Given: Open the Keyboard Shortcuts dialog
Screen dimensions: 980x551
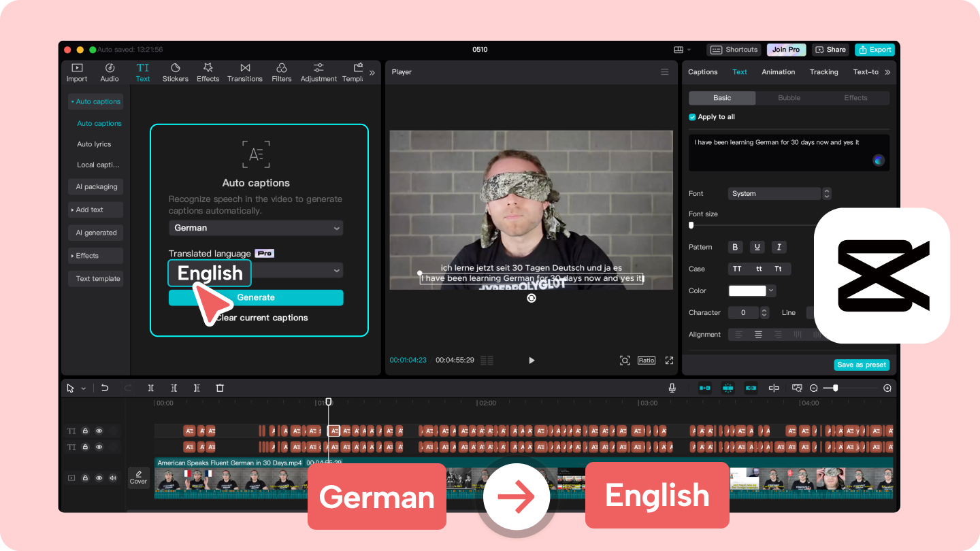Looking at the screenshot, I should (x=734, y=49).
